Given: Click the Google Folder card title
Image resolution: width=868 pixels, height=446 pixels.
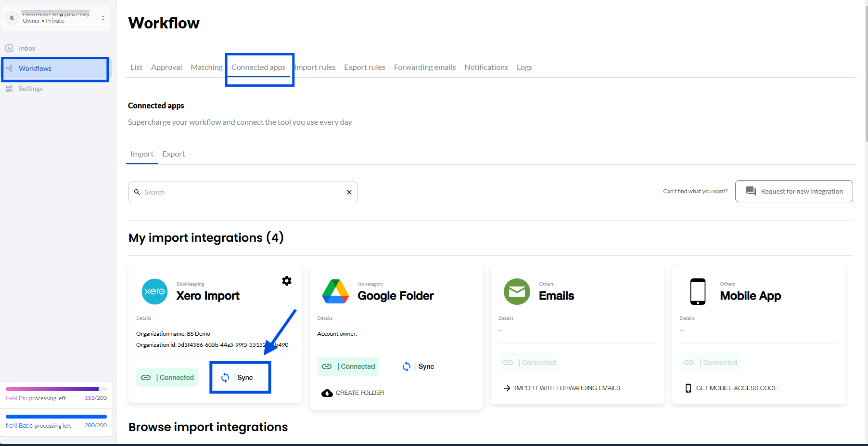Looking at the screenshot, I should [396, 296].
